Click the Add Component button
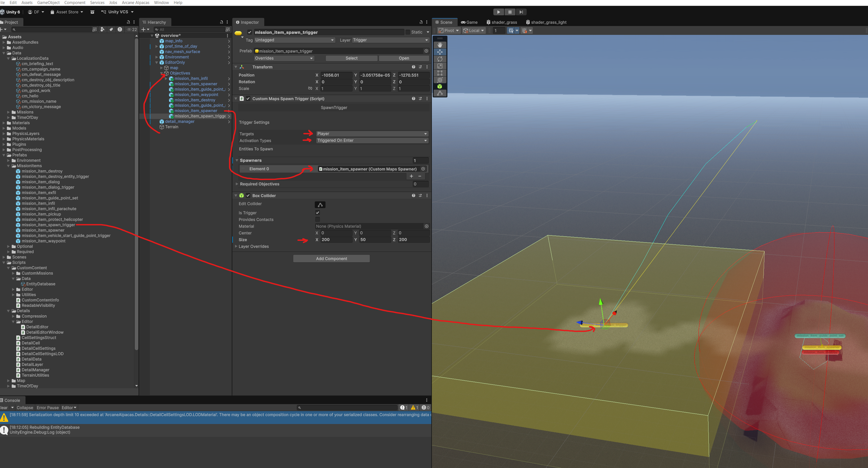Image resolution: width=868 pixels, height=468 pixels. [331, 259]
